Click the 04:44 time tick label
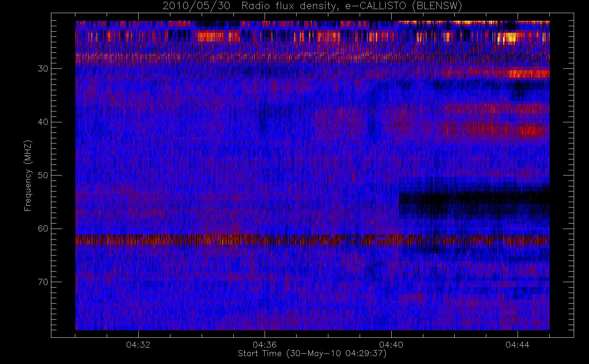The width and height of the screenshot is (589, 364). (517, 345)
